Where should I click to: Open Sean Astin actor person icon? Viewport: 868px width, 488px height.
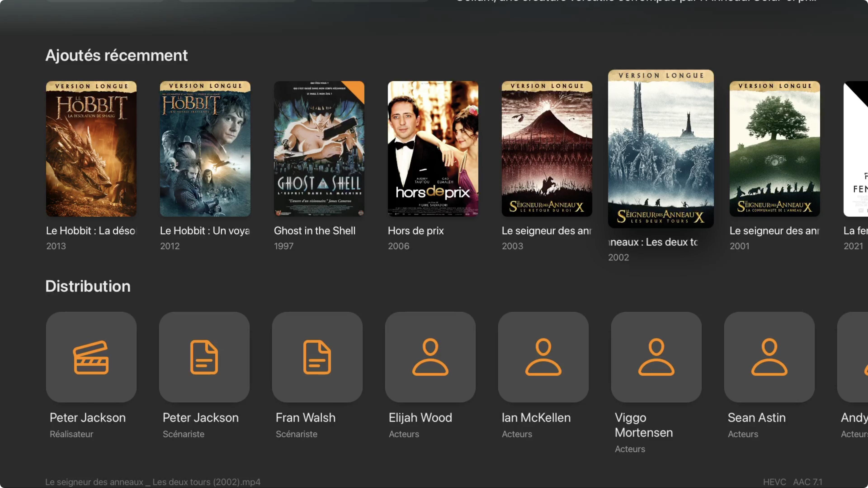tap(769, 357)
